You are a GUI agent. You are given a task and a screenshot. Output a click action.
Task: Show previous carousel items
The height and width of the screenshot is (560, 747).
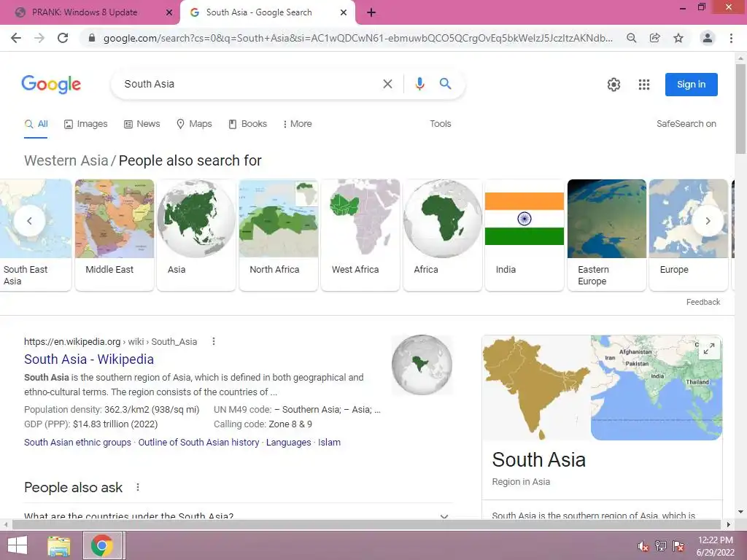click(x=29, y=221)
